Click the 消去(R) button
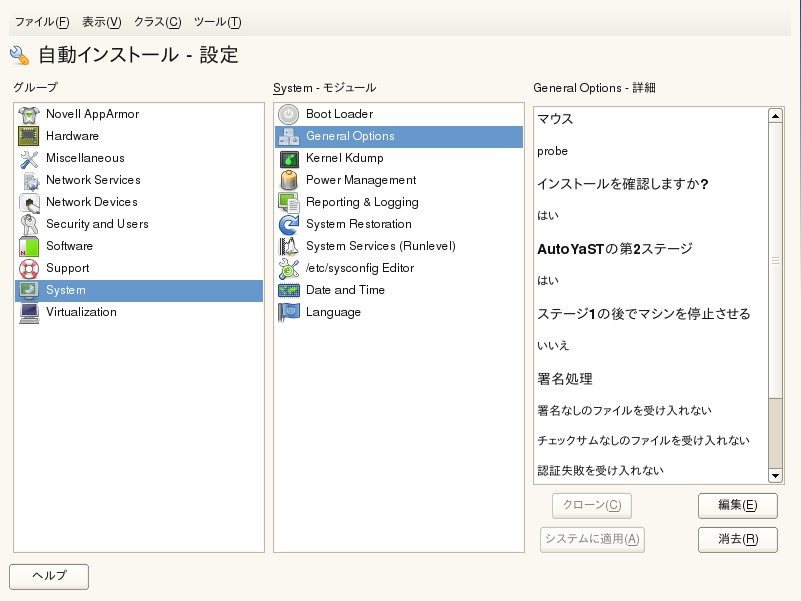The image size is (801, 601). coord(737,540)
